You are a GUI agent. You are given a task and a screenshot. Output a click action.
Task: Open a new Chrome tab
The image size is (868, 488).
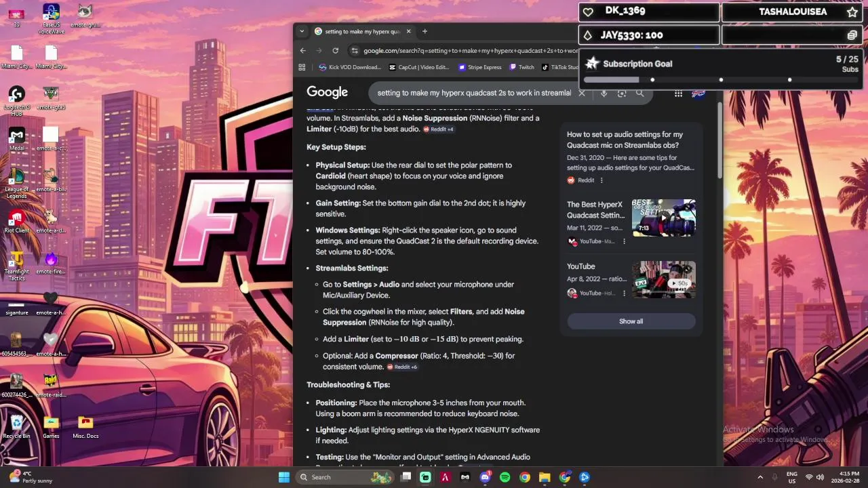pyautogui.click(x=425, y=31)
